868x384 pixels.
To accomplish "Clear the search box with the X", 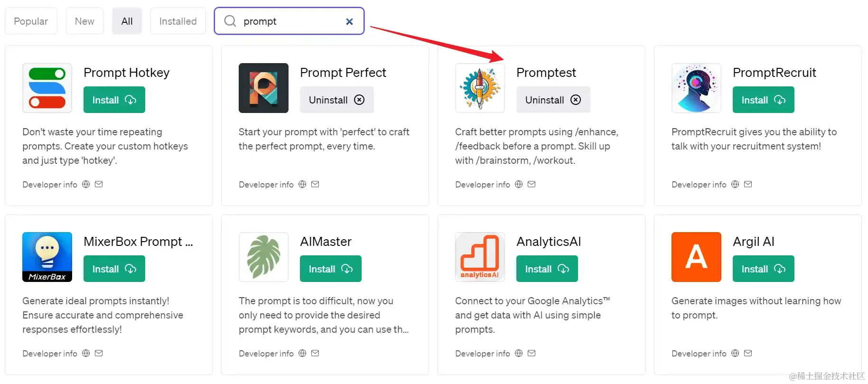I will [349, 21].
